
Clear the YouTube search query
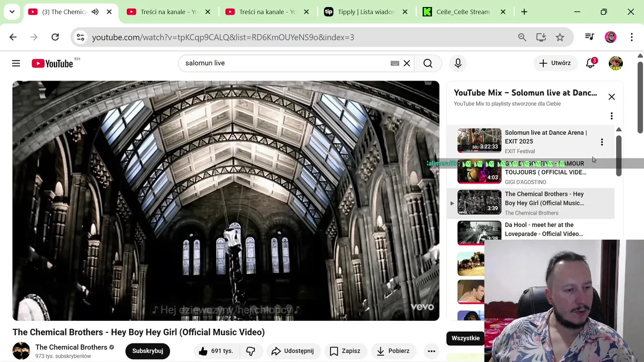[407, 63]
